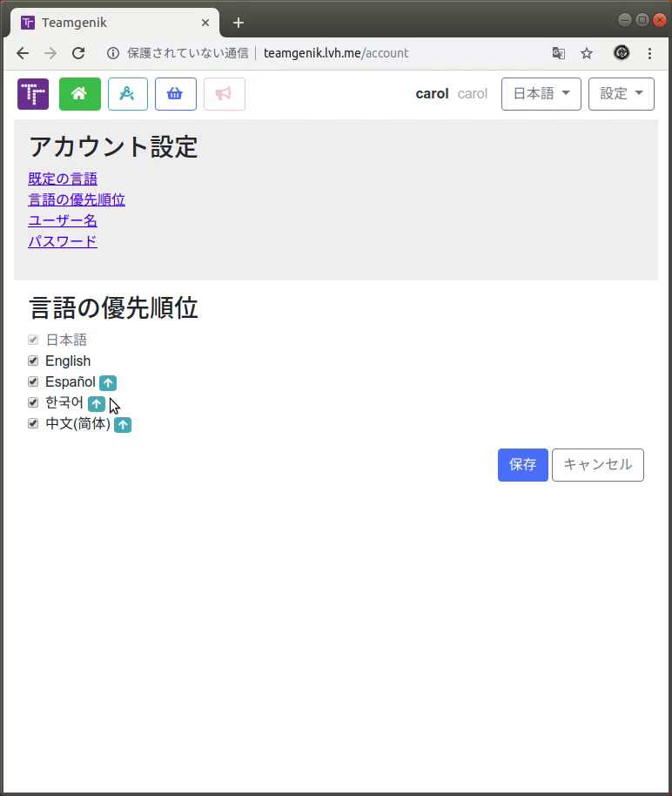This screenshot has height=796, width=672.
Task: Click the translate page icon
Action: pos(558,53)
